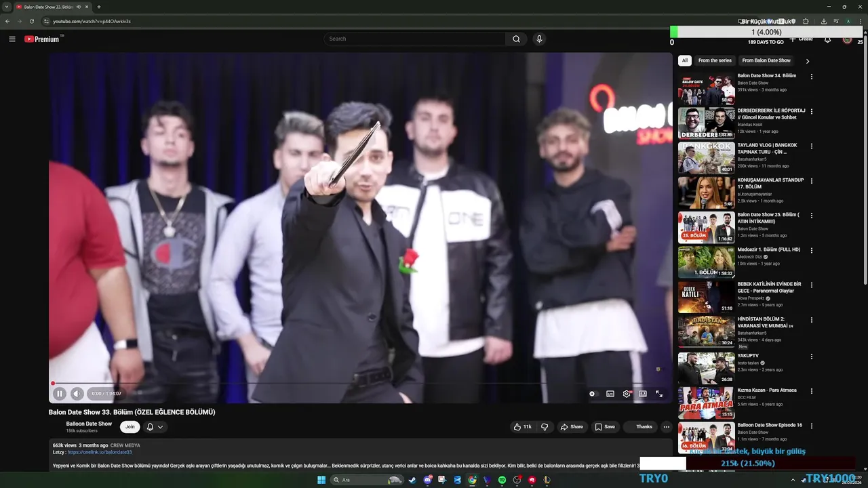Image resolution: width=868 pixels, height=488 pixels.
Task: Start voice search with microphone icon
Action: tap(539, 39)
